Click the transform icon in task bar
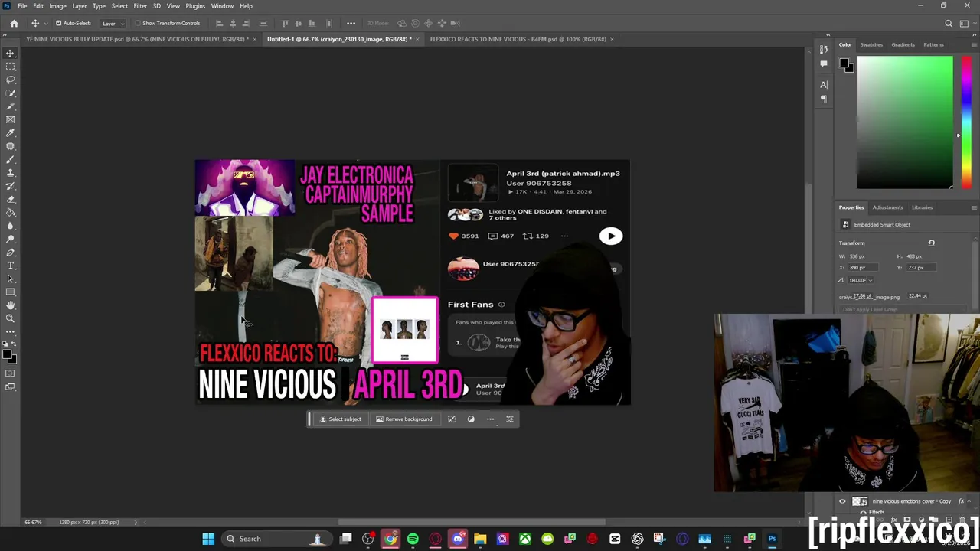The image size is (980, 551). tap(452, 419)
